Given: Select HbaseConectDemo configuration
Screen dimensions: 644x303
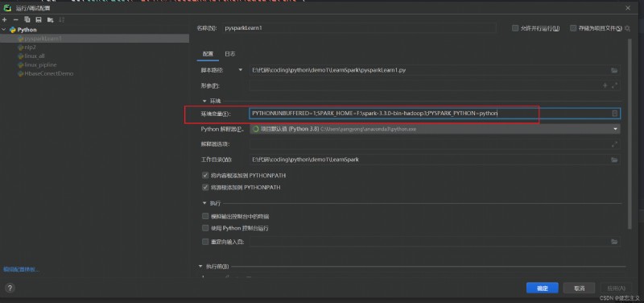Looking at the screenshot, I should (48, 73).
